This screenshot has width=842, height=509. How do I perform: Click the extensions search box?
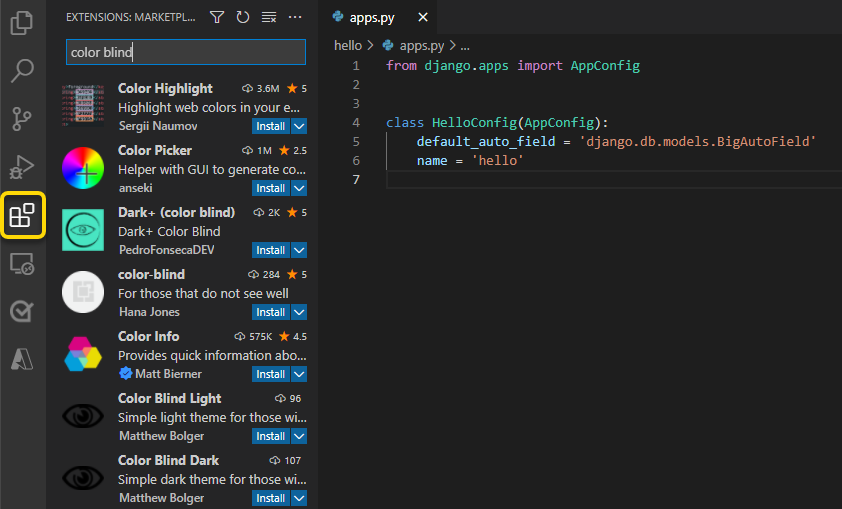[x=185, y=52]
